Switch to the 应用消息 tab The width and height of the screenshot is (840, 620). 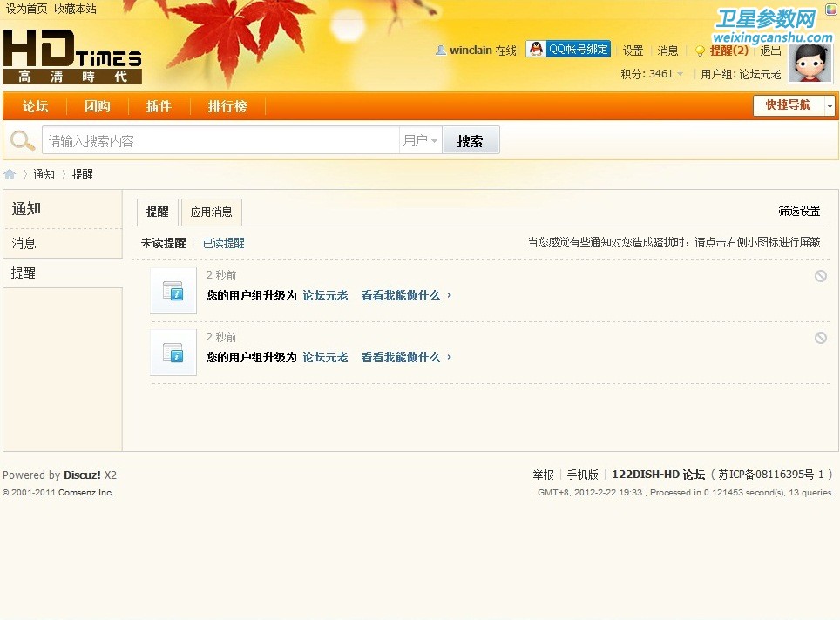pyautogui.click(x=212, y=212)
